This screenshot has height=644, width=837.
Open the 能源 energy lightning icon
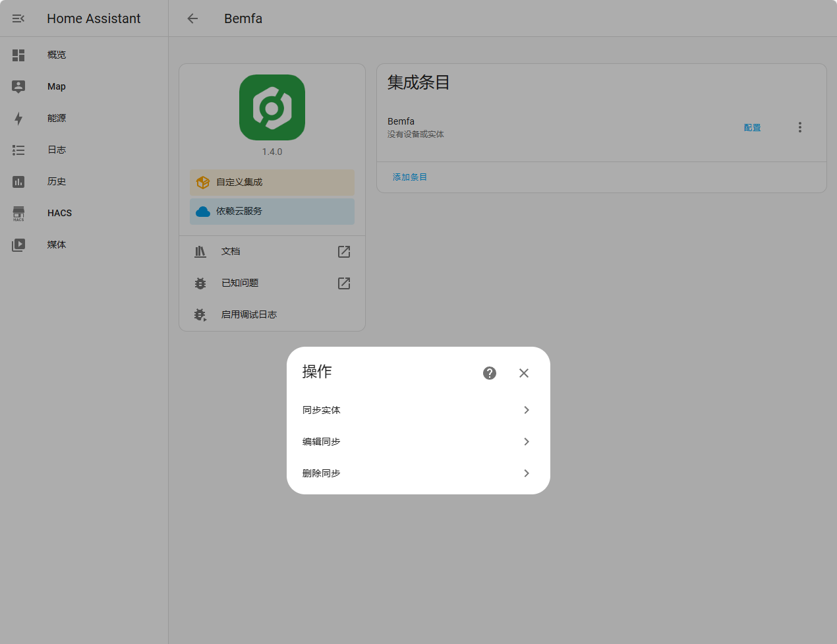18,119
